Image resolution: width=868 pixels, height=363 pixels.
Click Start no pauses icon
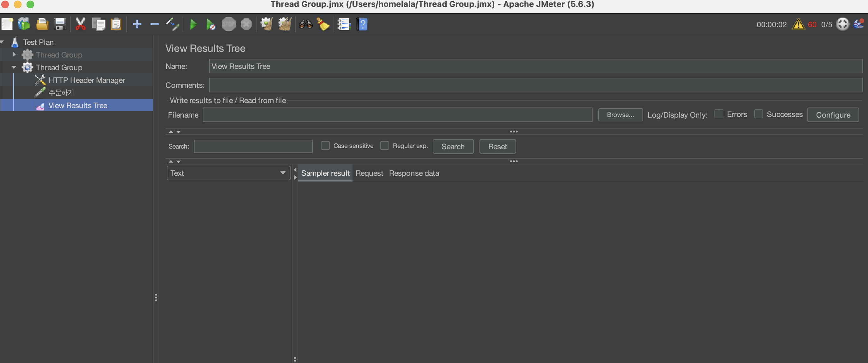[211, 24]
